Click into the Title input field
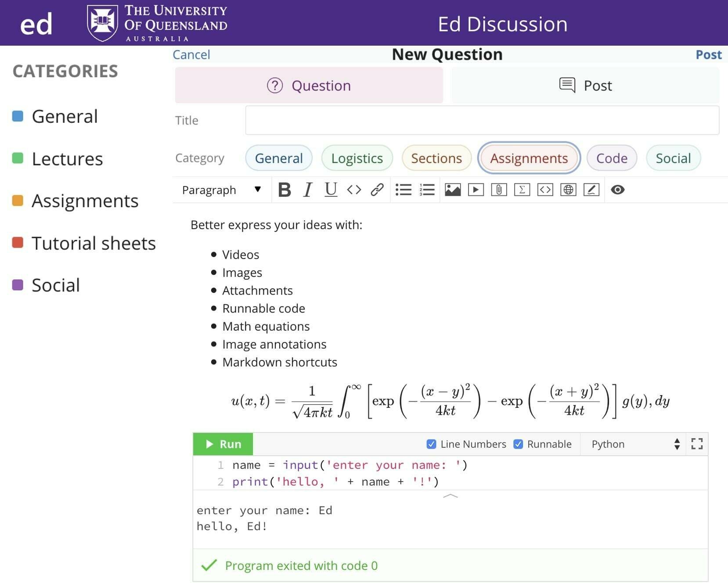 tap(482, 120)
